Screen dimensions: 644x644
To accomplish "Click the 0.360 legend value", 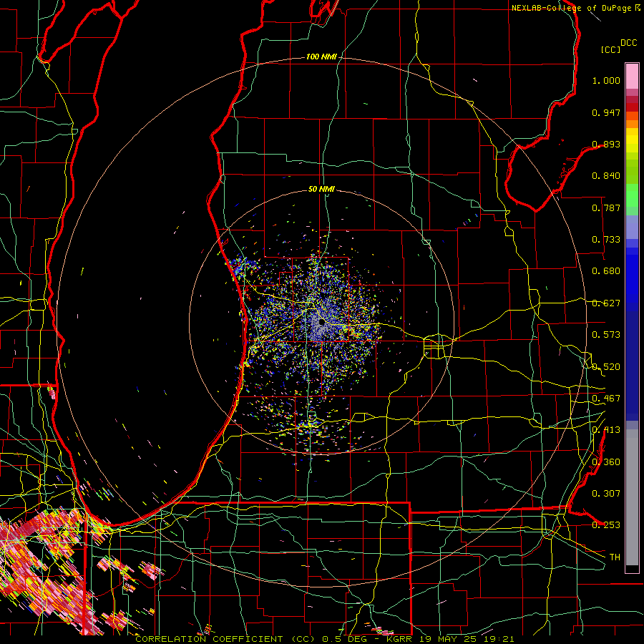I will click(x=606, y=462).
